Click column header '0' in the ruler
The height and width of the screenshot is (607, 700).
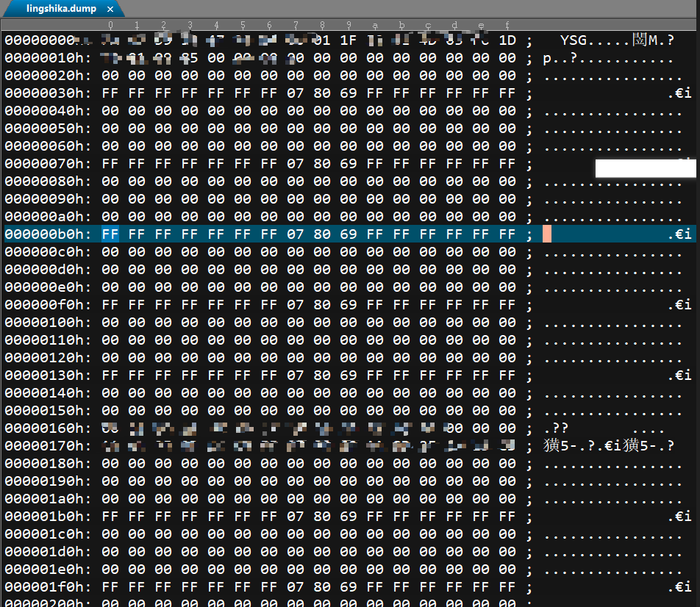click(110, 26)
